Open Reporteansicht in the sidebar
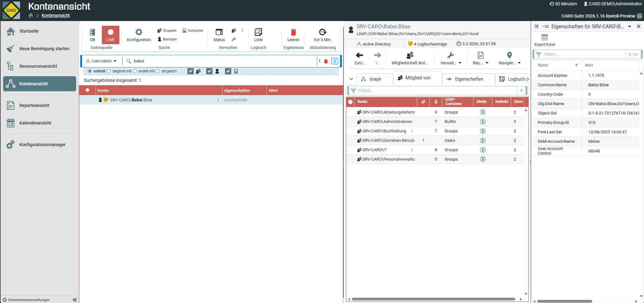The height and width of the screenshot is (303, 644). (x=34, y=105)
